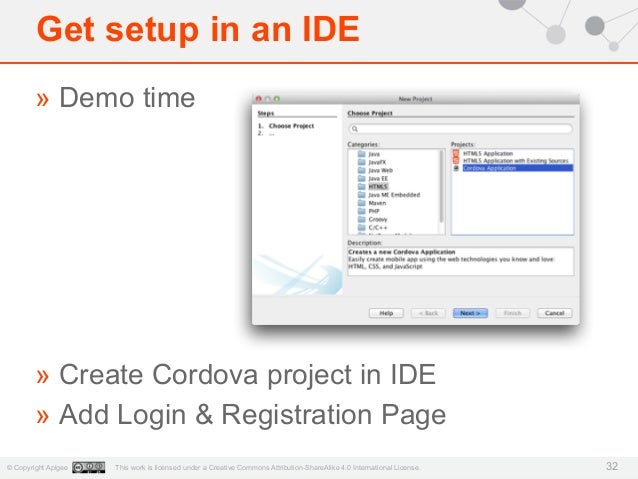Click the Creative Commons license badge
This screenshot has height=479, width=638.
pyautogui.click(x=89, y=467)
